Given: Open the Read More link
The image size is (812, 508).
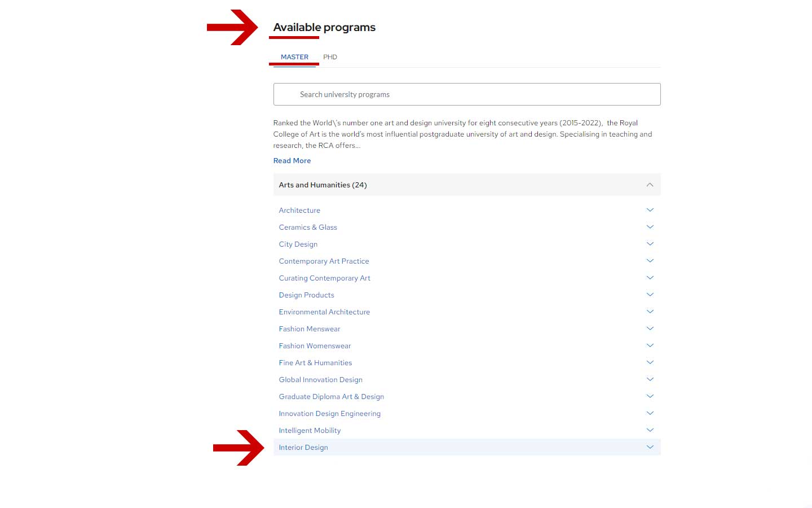Looking at the screenshot, I should click(292, 161).
